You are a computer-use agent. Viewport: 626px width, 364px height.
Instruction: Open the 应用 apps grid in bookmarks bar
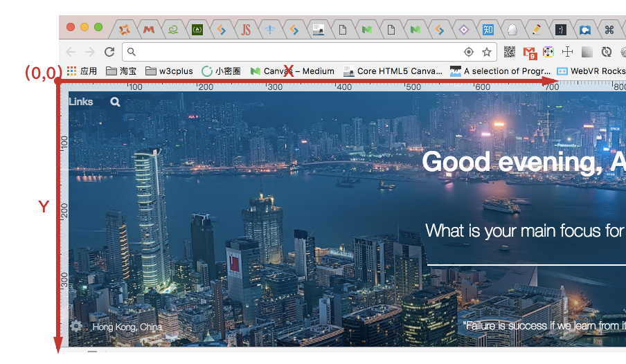click(x=82, y=71)
